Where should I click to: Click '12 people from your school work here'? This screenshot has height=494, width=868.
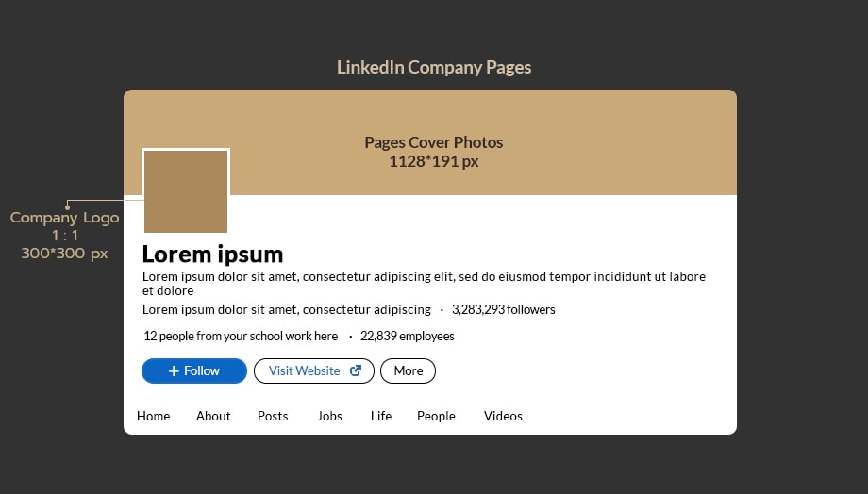point(241,337)
